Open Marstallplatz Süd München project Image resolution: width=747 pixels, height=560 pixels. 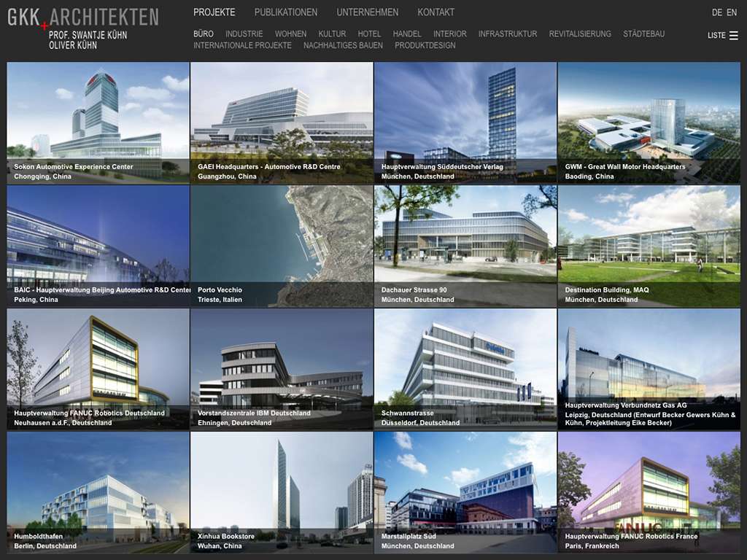(465, 492)
